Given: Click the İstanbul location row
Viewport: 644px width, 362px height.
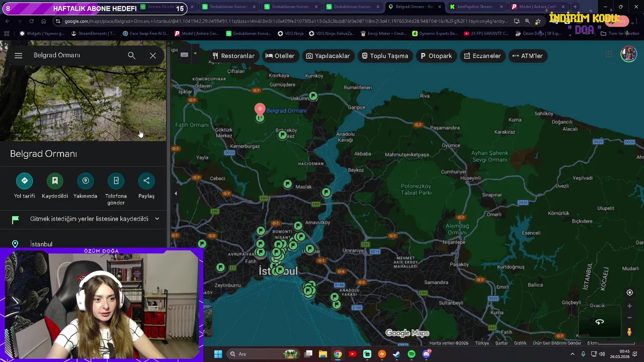Looking at the screenshot, I should pyautogui.click(x=83, y=244).
